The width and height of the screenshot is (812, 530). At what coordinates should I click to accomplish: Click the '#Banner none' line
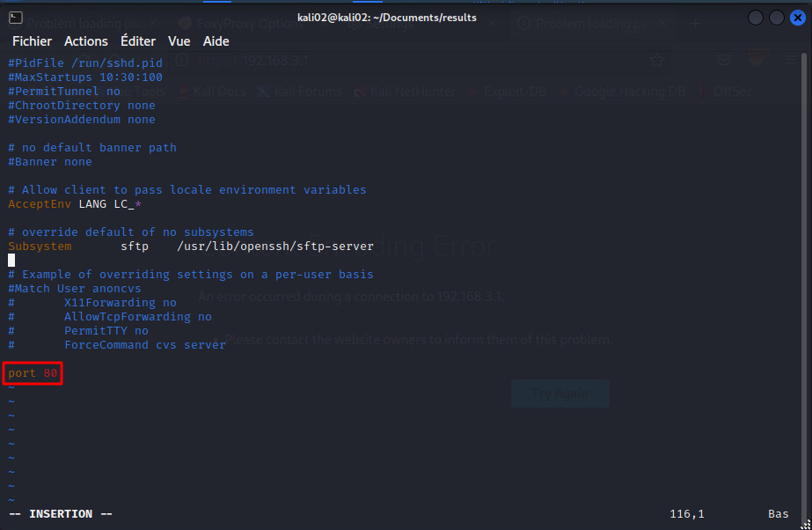50,162
